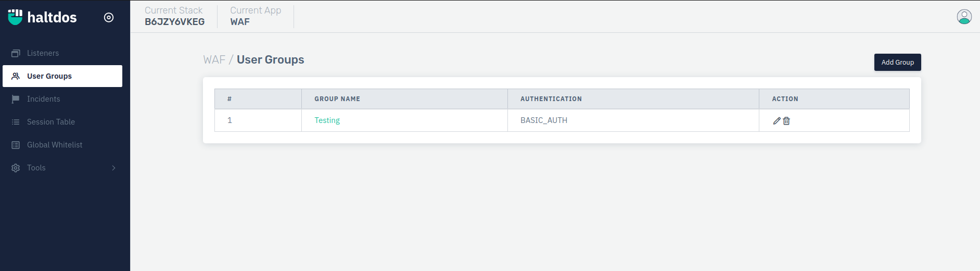The image size is (980, 271).
Task: Delete the Testing group using trash icon
Action: coord(786,121)
